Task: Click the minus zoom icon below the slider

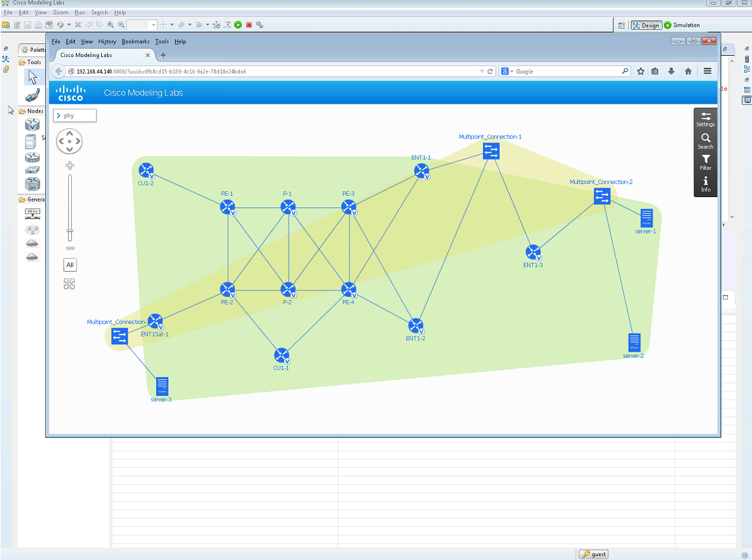Action: [70, 248]
